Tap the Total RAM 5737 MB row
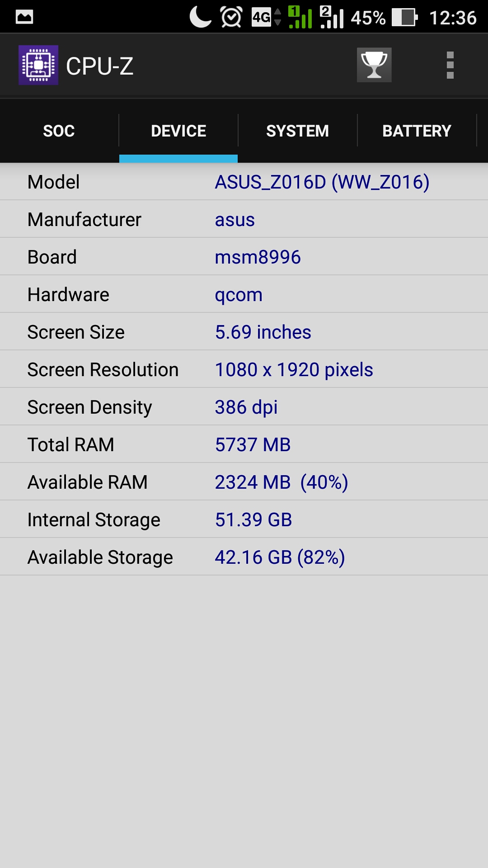This screenshot has height=868, width=488. (244, 444)
